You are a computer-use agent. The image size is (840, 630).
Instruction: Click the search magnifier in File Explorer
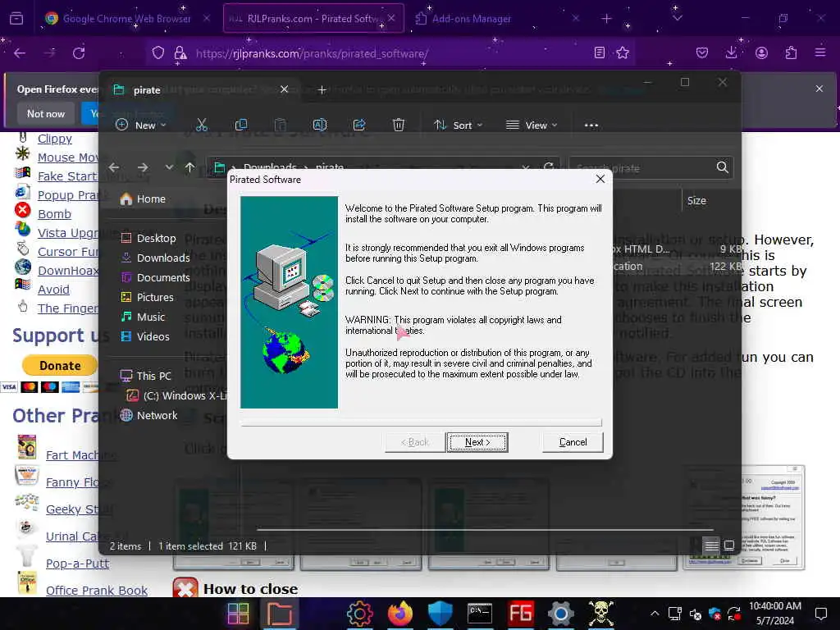pos(722,167)
